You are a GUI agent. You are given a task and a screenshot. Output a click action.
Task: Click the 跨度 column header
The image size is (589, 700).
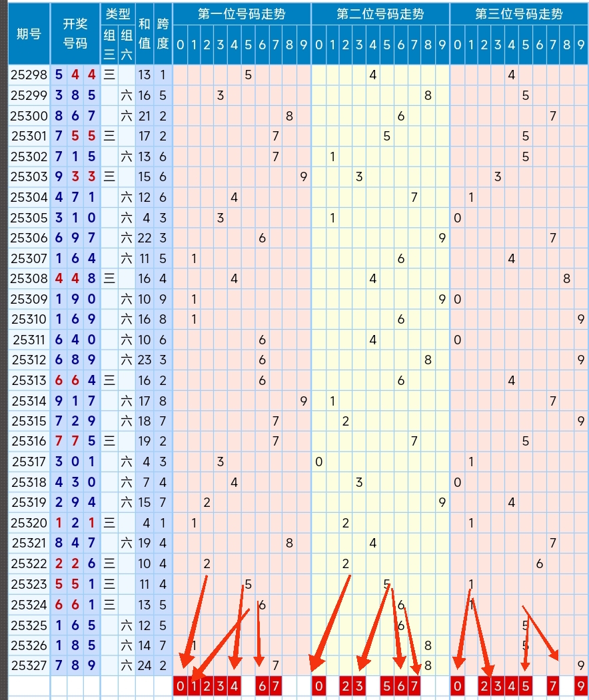point(163,33)
